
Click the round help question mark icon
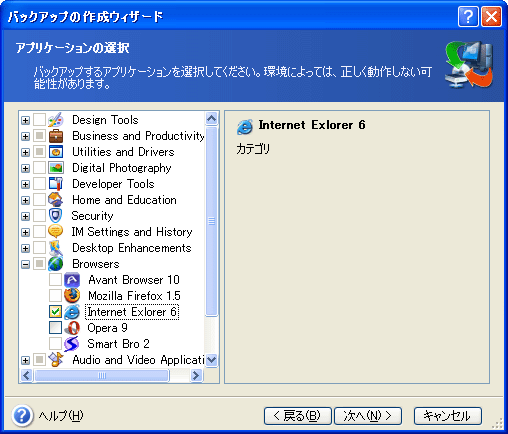click(22, 416)
